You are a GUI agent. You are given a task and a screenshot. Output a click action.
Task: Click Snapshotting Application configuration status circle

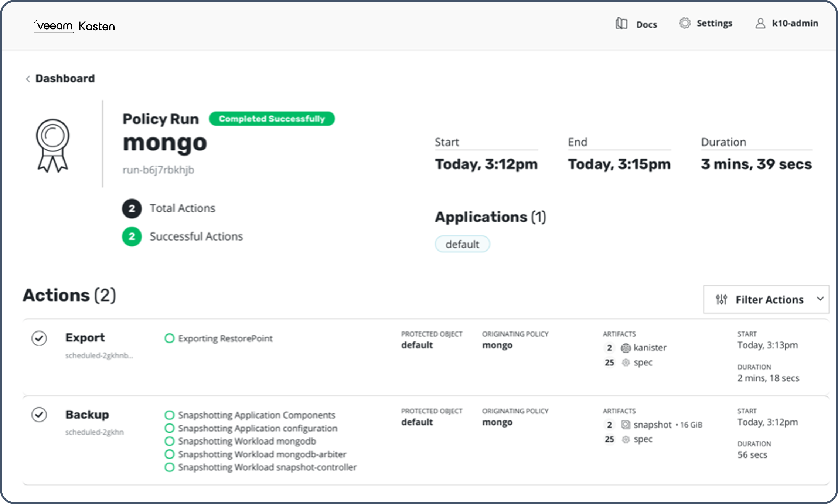[169, 428]
